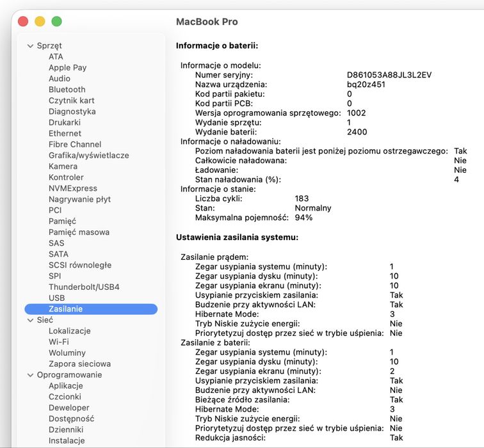484x448 pixels.
Task: Select SATA in sidebar
Action: (x=58, y=254)
